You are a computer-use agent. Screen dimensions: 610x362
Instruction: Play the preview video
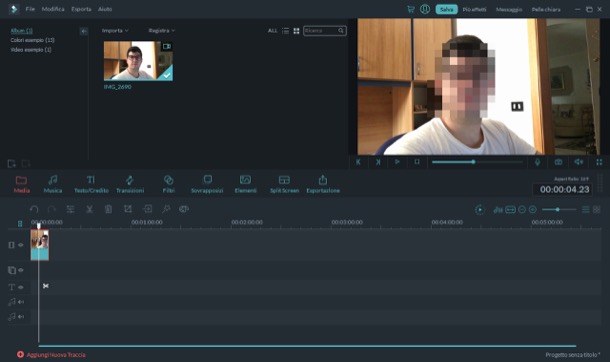click(397, 162)
